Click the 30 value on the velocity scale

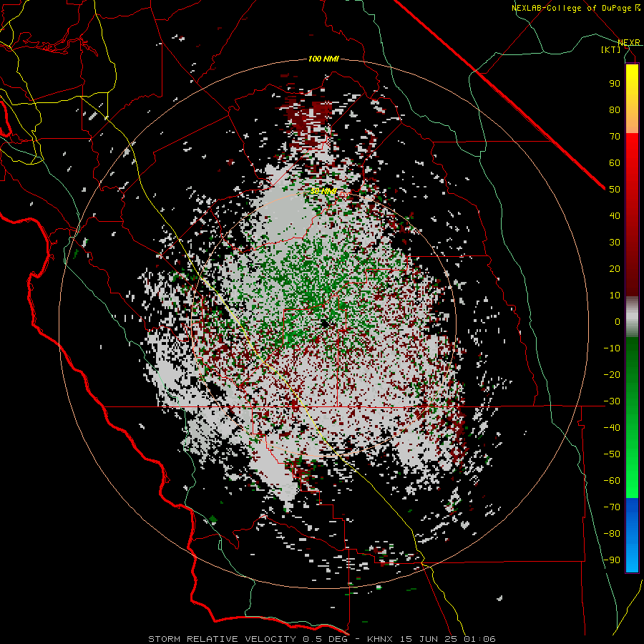click(x=615, y=243)
